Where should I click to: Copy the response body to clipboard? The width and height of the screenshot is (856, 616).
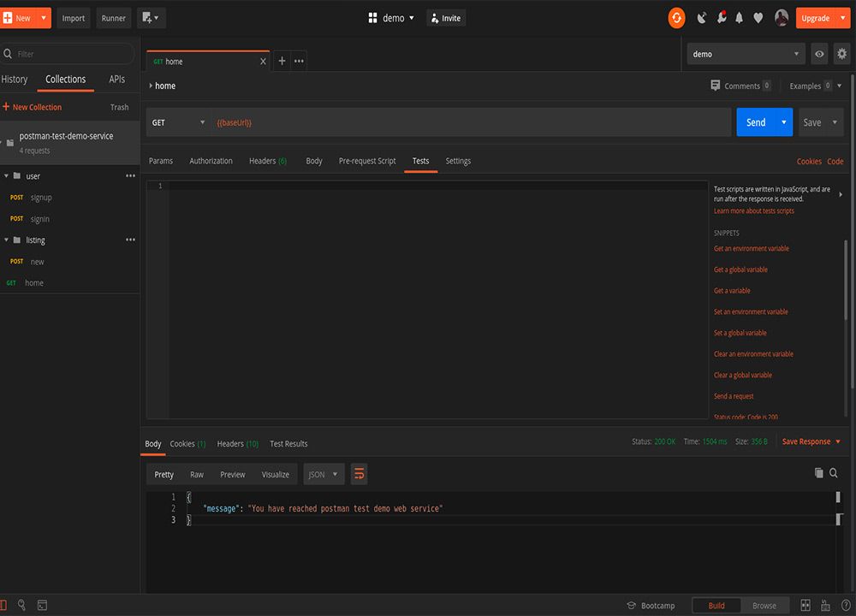pos(818,473)
